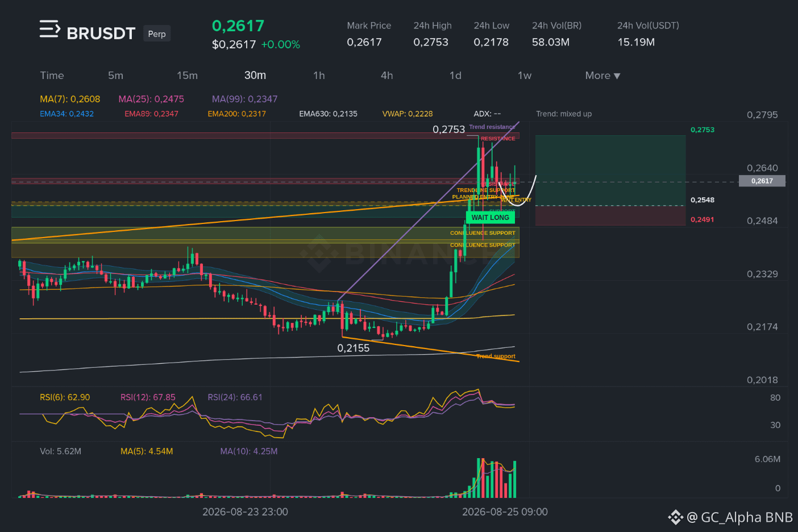Click the ADX: -- label
This screenshot has width=798, height=532.
[x=487, y=114]
